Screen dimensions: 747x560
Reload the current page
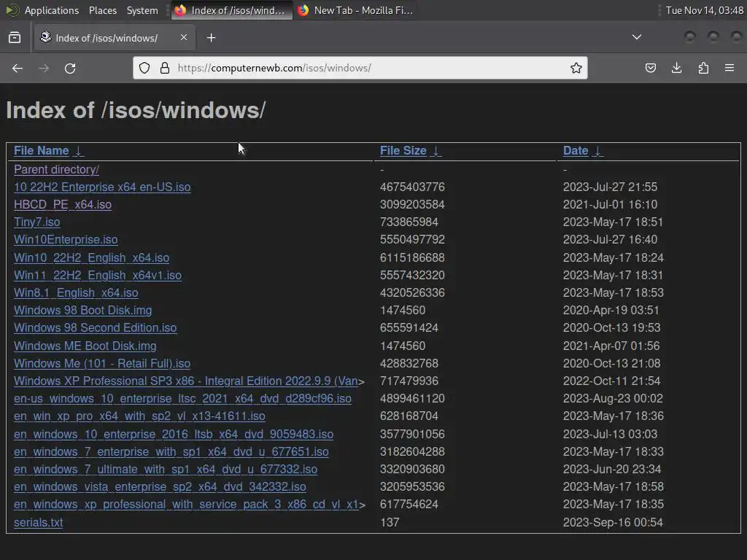tap(70, 68)
